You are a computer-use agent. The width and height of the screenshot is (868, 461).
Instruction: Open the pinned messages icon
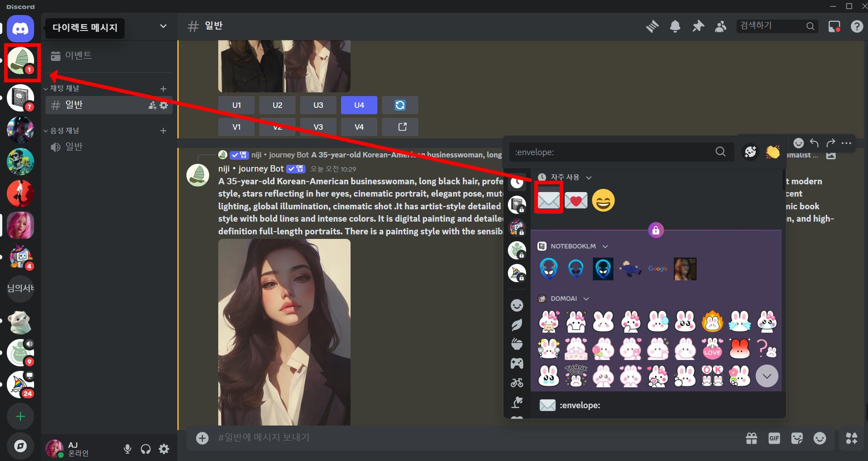point(698,26)
